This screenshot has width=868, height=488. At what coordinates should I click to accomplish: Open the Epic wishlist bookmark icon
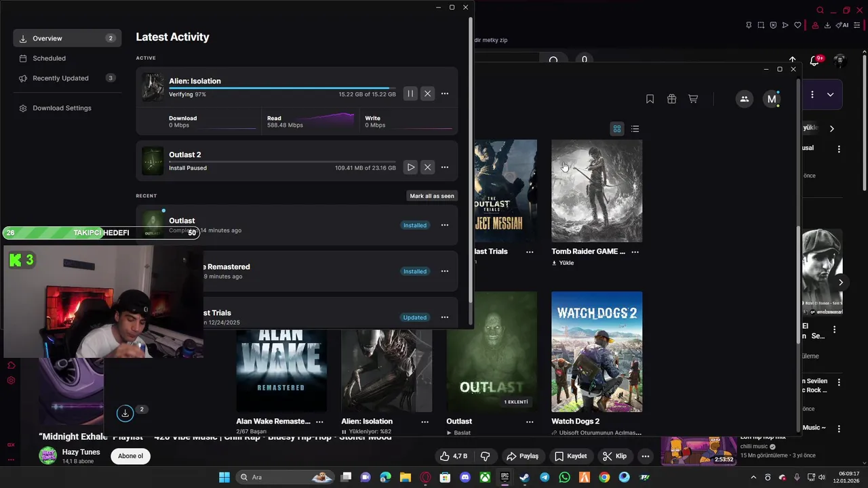coord(650,99)
